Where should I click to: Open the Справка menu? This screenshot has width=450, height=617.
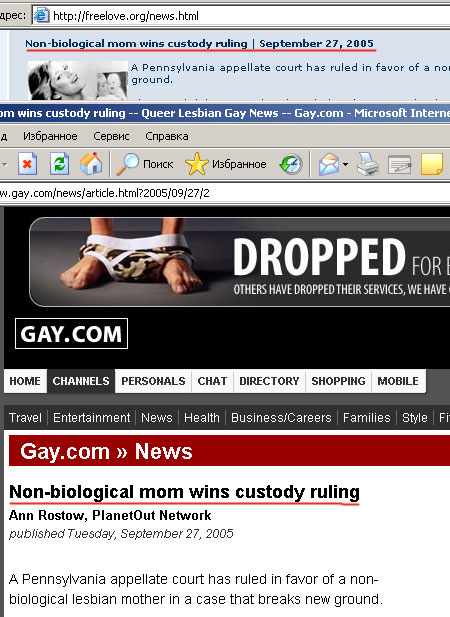point(167,136)
